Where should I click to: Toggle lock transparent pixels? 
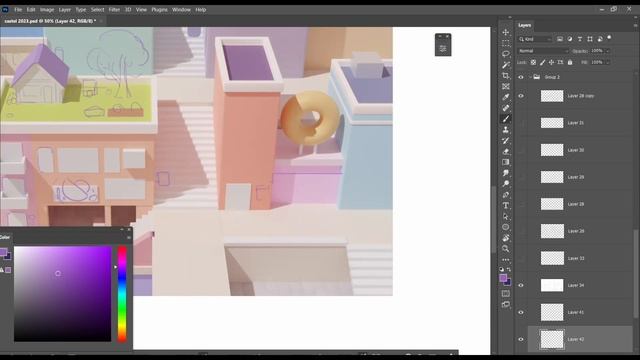[x=533, y=62]
